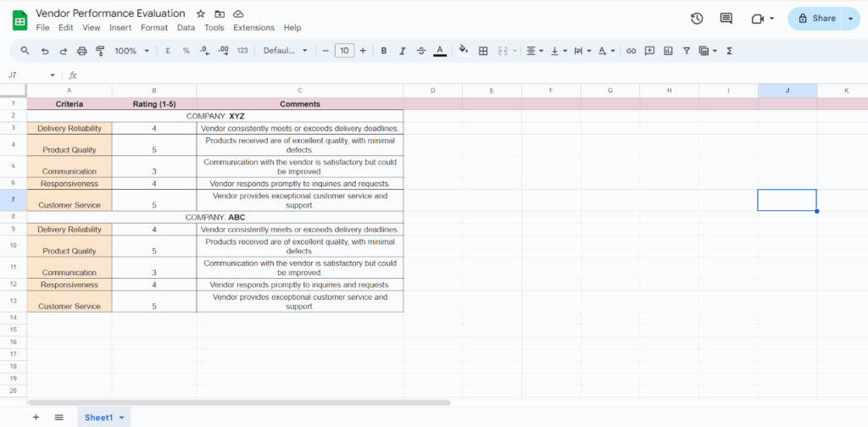Toggle bold formatting
Image resolution: width=868 pixels, height=427 pixels.
pyautogui.click(x=384, y=51)
